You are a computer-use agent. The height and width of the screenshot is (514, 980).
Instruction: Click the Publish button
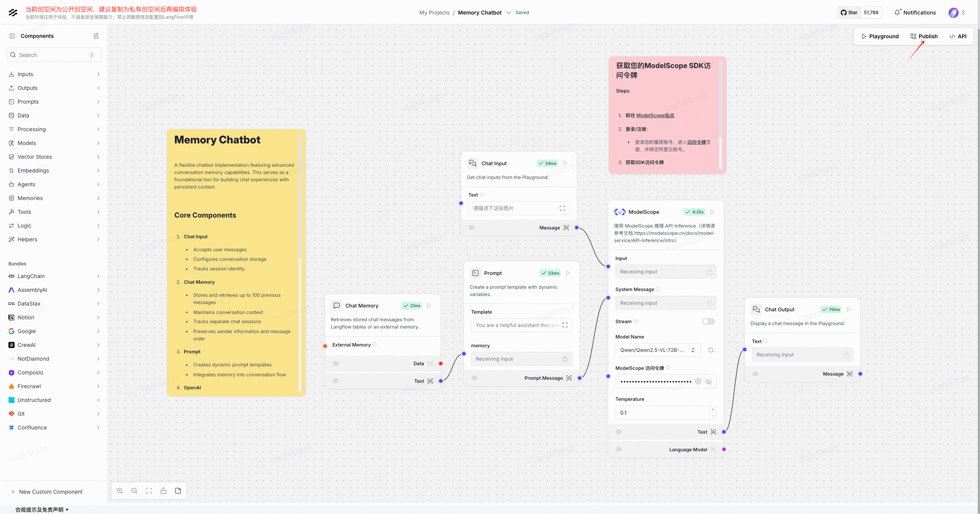click(924, 36)
